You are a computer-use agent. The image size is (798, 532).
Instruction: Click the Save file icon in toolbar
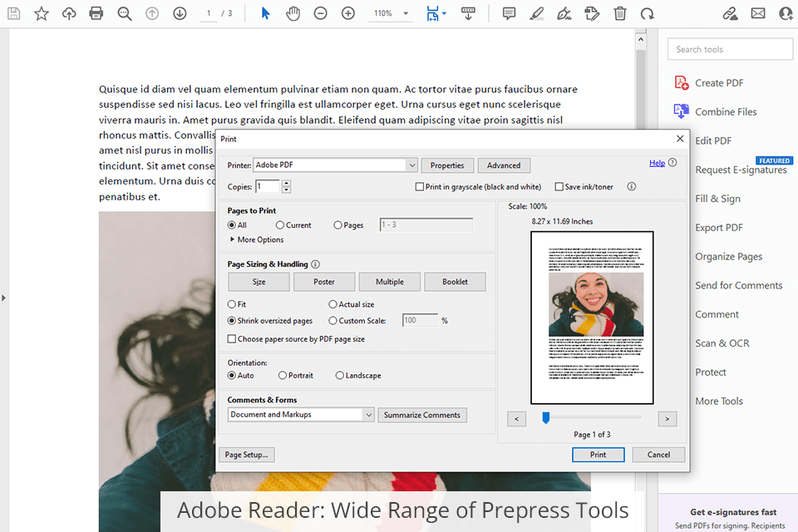(x=14, y=13)
